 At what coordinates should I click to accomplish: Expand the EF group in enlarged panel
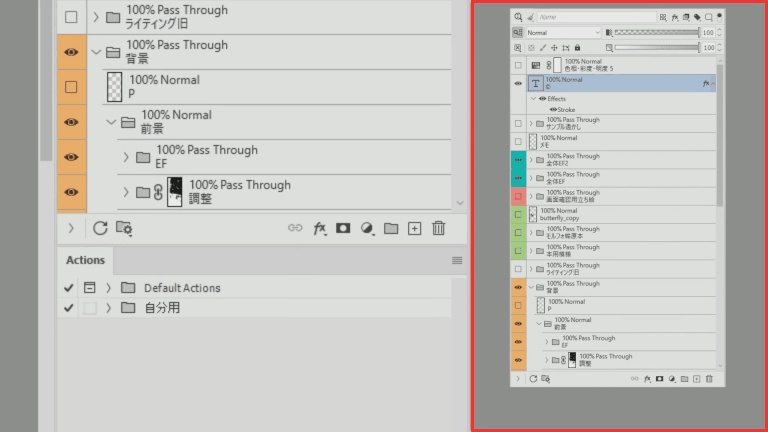click(x=126, y=157)
